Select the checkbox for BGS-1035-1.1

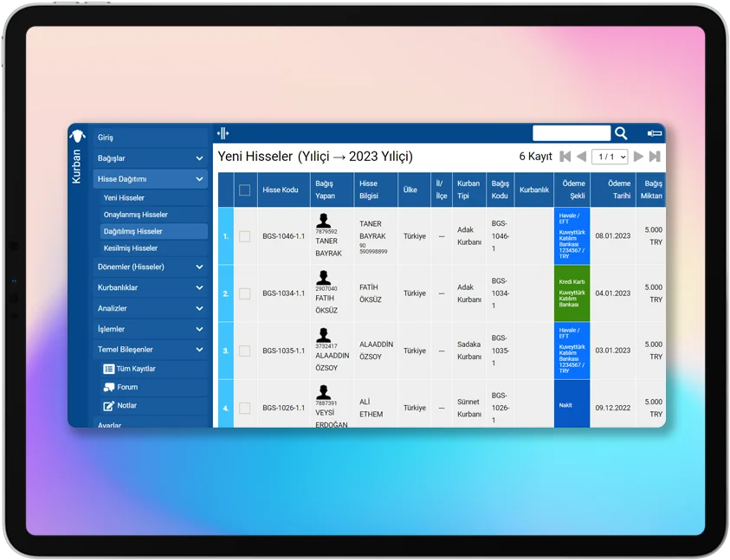point(244,351)
